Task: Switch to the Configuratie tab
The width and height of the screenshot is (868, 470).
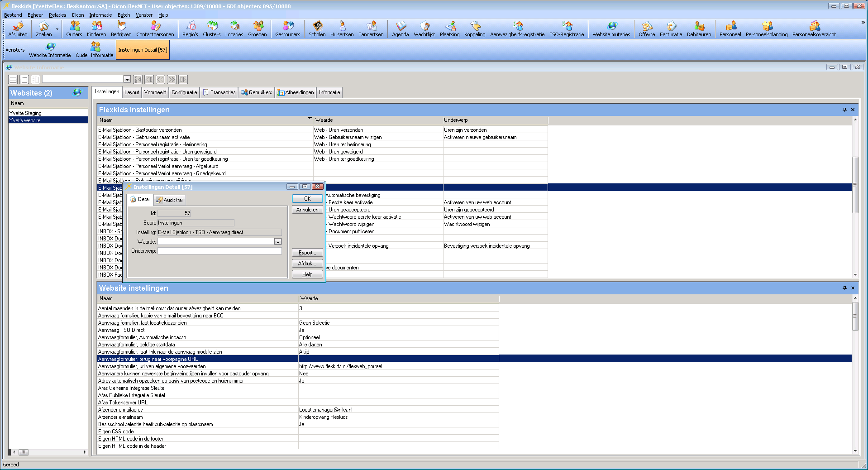Action: coord(184,92)
